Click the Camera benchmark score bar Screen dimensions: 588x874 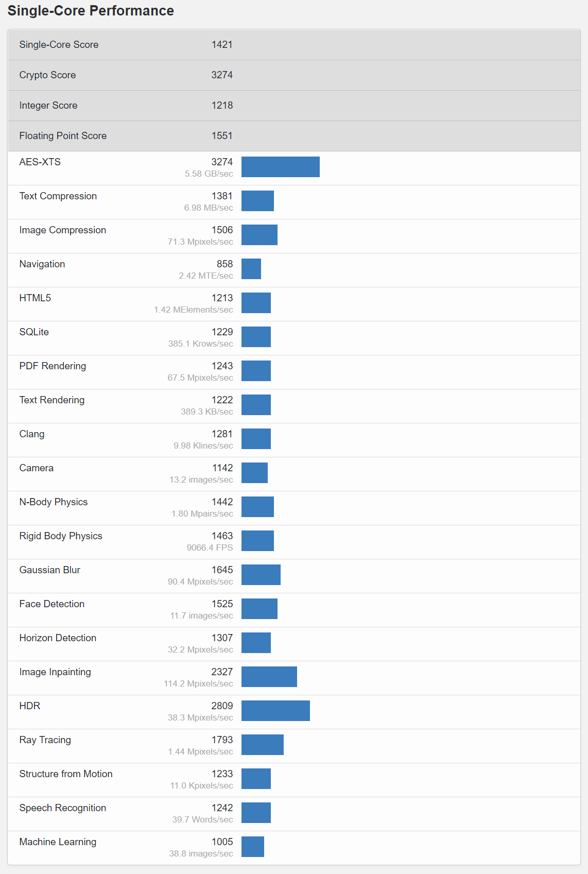click(x=254, y=473)
